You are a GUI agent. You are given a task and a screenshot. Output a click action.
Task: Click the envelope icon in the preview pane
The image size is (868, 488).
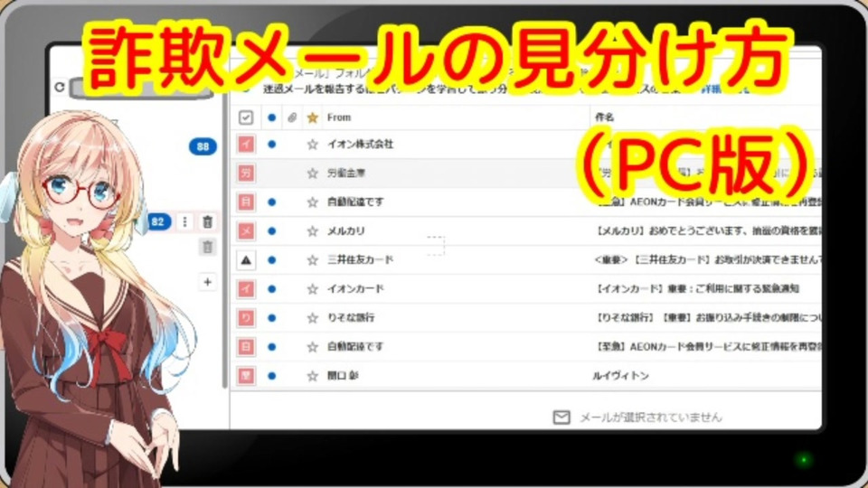point(561,417)
